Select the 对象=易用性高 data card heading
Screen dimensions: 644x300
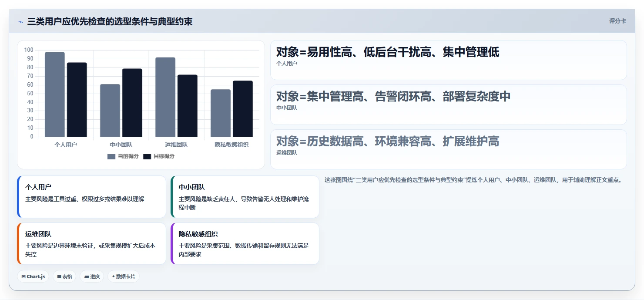point(388,52)
